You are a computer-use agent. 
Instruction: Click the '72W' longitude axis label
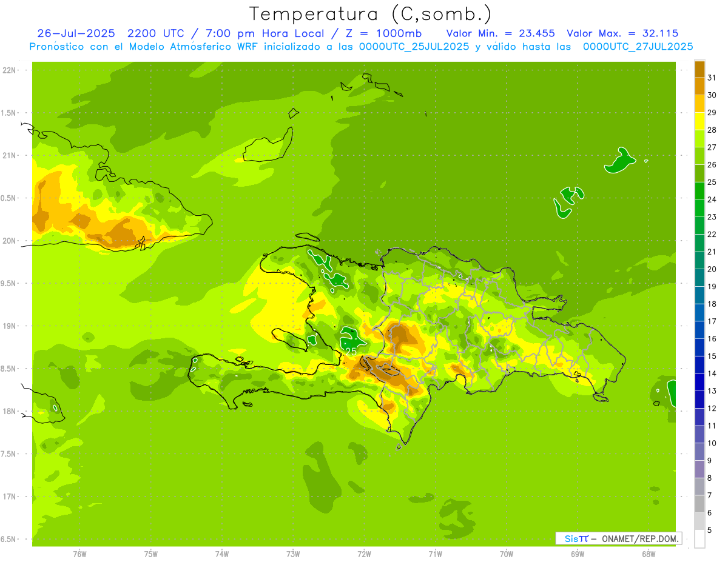(x=364, y=554)
